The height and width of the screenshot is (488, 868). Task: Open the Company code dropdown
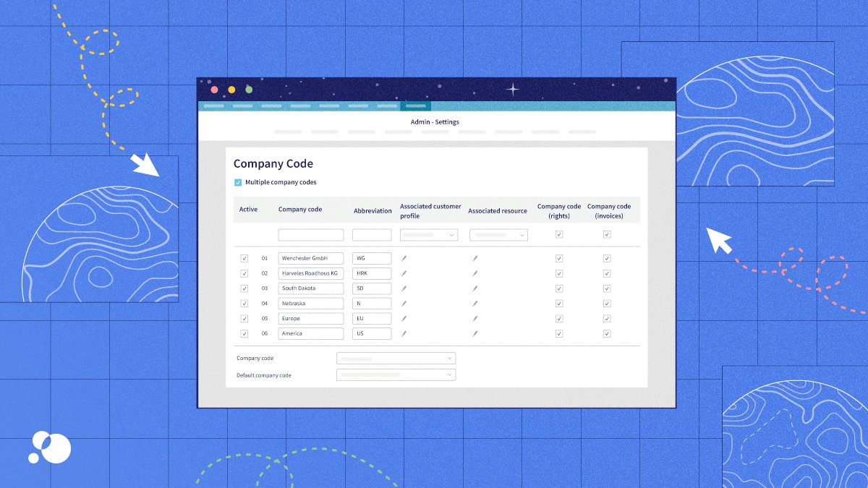click(396, 358)
